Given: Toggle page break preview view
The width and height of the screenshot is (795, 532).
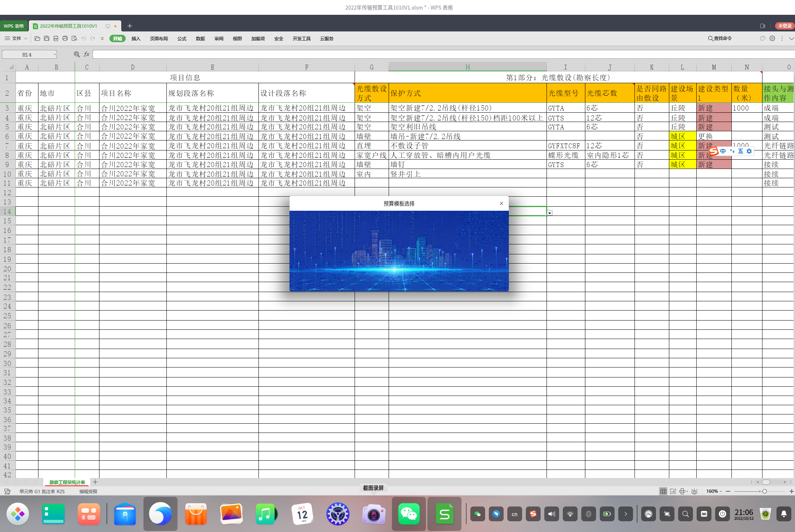Looking at the screenshot, I should point(673,491).
